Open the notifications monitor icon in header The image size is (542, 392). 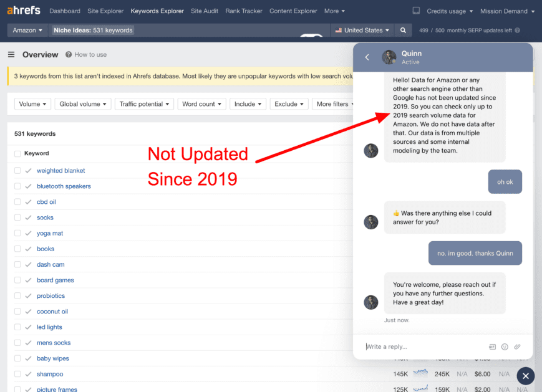(416, 11)
